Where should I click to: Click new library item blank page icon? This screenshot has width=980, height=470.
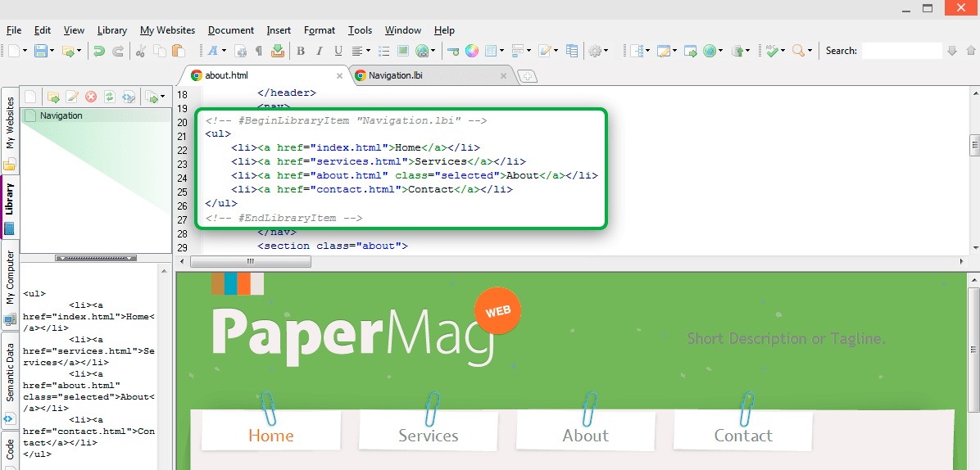pos(30,97)
